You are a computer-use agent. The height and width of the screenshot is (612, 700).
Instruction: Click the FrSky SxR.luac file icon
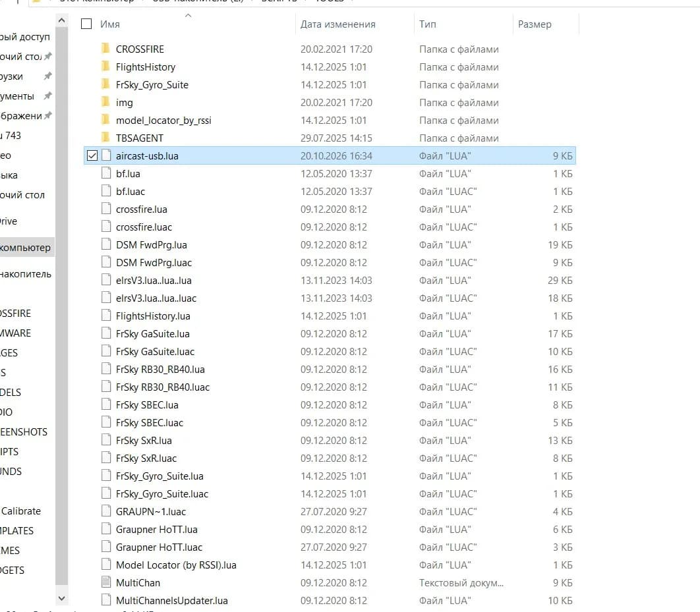(x=106, y=458)
